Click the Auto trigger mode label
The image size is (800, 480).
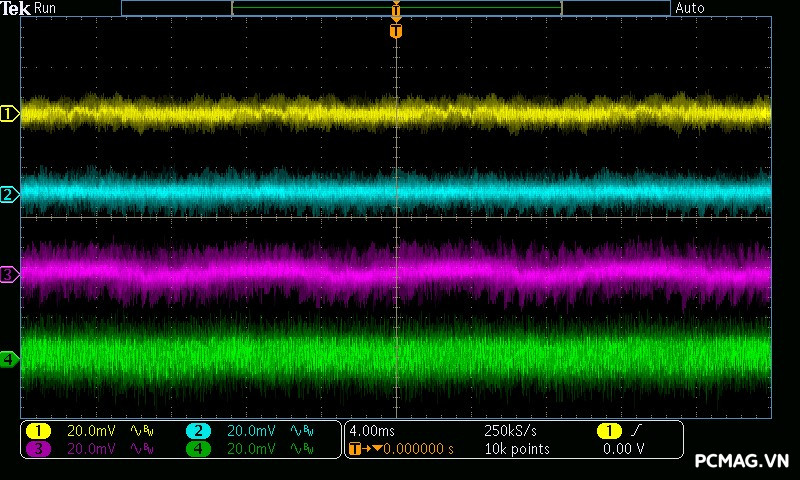point(690,8)
